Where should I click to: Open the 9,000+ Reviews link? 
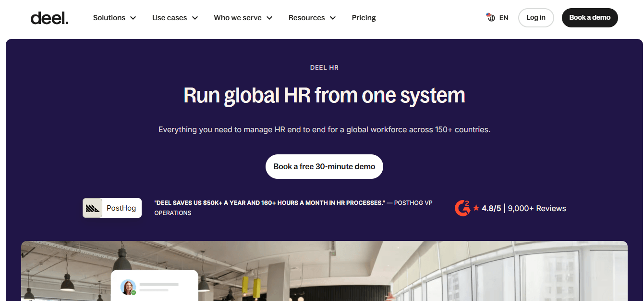pos(537,208)
